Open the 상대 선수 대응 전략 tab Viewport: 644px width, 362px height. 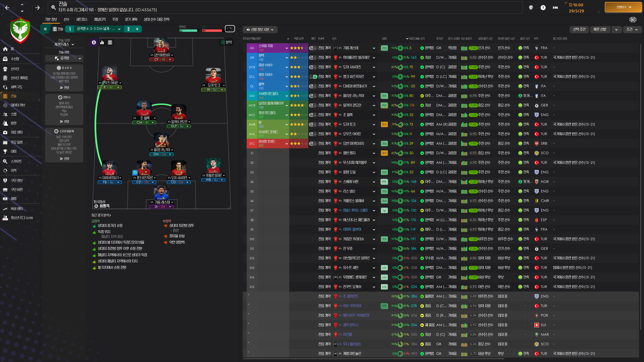click(156, 19)
